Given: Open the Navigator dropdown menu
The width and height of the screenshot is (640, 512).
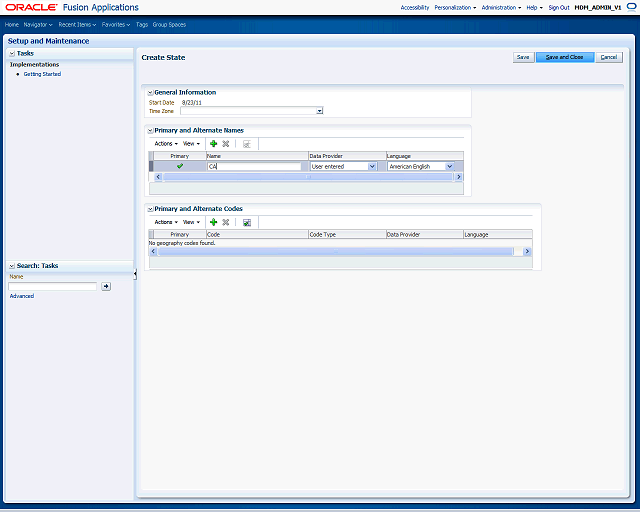Looking at the screenshot, I should tap(38, 24).
